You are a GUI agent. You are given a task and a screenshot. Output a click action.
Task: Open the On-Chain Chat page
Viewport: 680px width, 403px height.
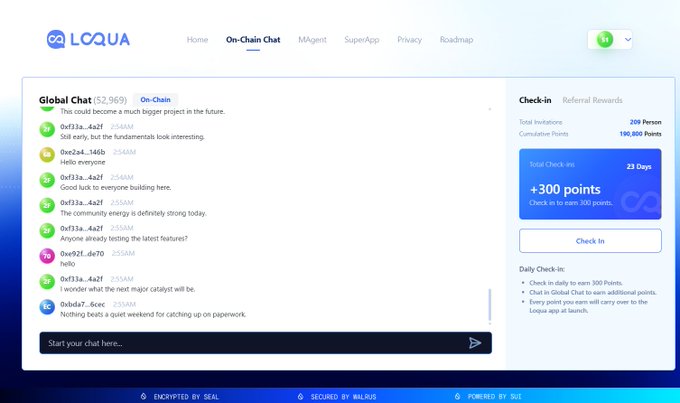(253, 39)
